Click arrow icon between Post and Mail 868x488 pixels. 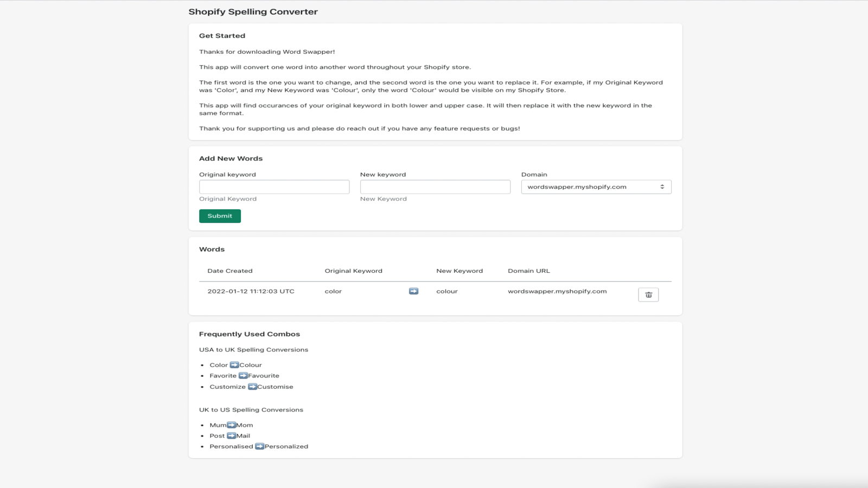(231, 435)
